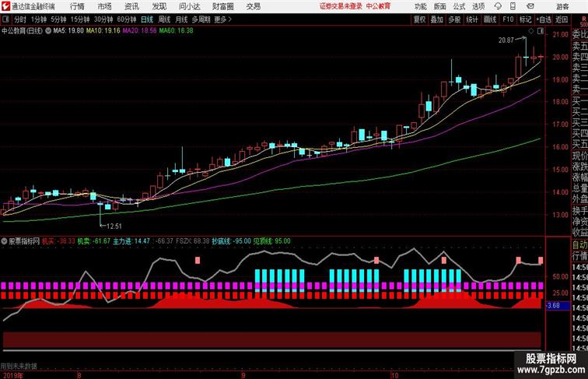The image size is (588, 379).
Task: Open the mail envelope icon
Action: [x=530, y=6]
